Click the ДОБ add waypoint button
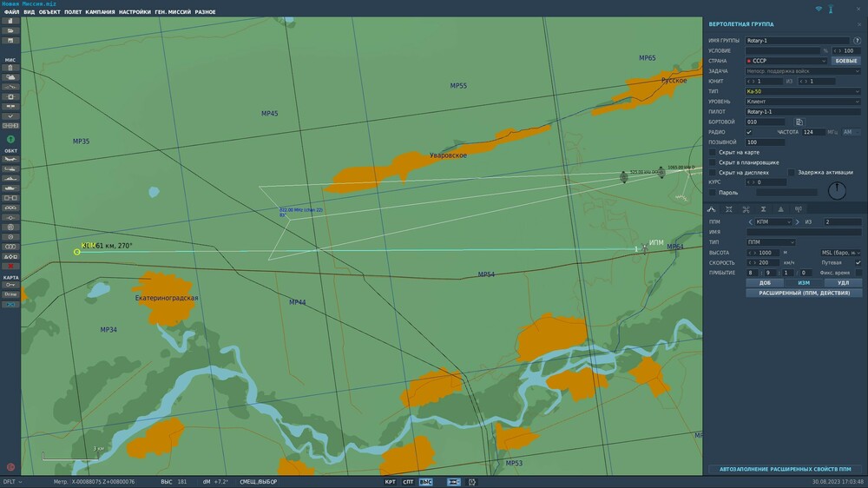868x488 pixels. (765, 283)
